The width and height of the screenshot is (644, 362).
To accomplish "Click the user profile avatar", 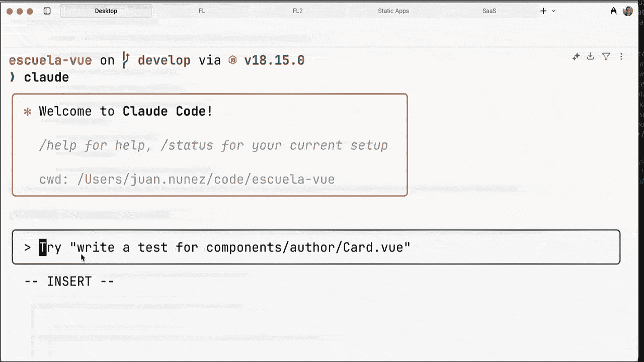I will click(627, 11).
